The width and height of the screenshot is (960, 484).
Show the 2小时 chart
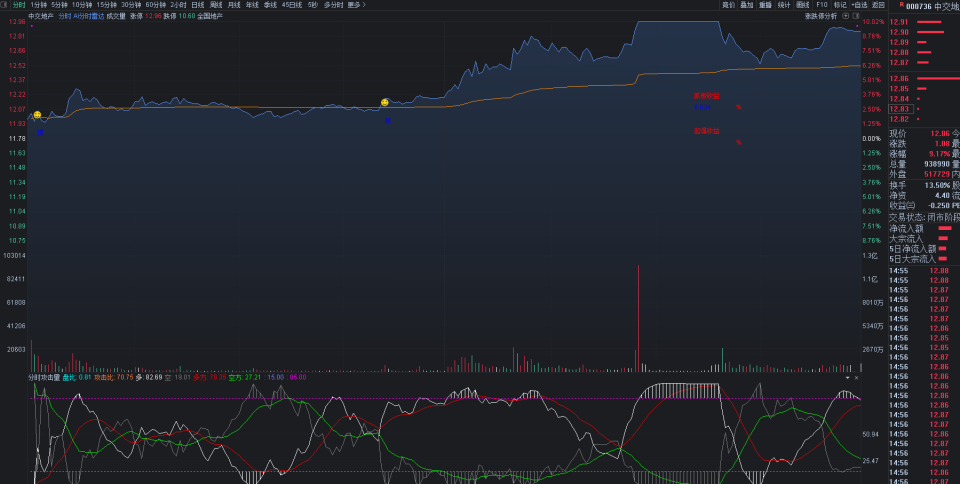(178, 4)
